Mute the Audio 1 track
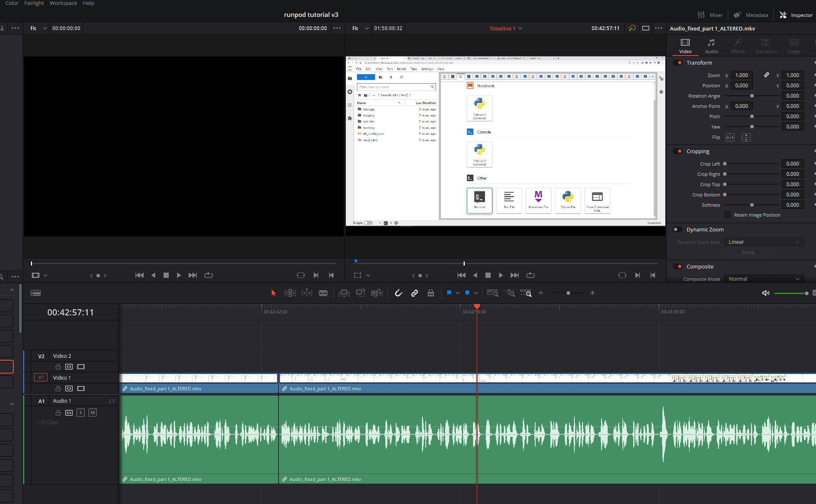816x504 pixels. pyautogui.click(x=93, y=413)
